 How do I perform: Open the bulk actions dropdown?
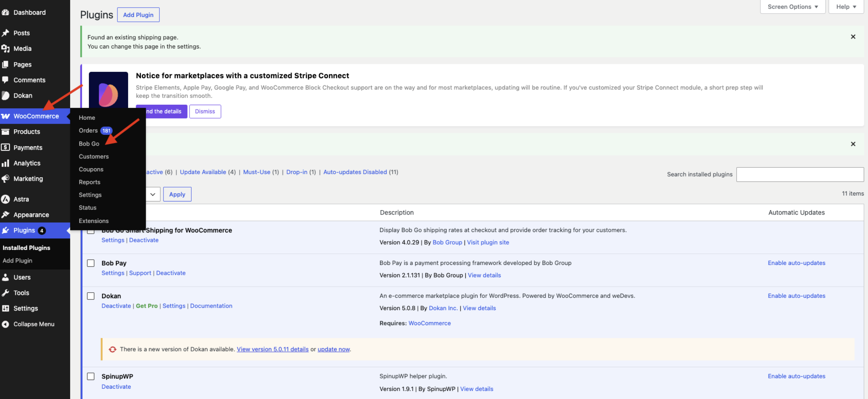(x=153, y=194)
